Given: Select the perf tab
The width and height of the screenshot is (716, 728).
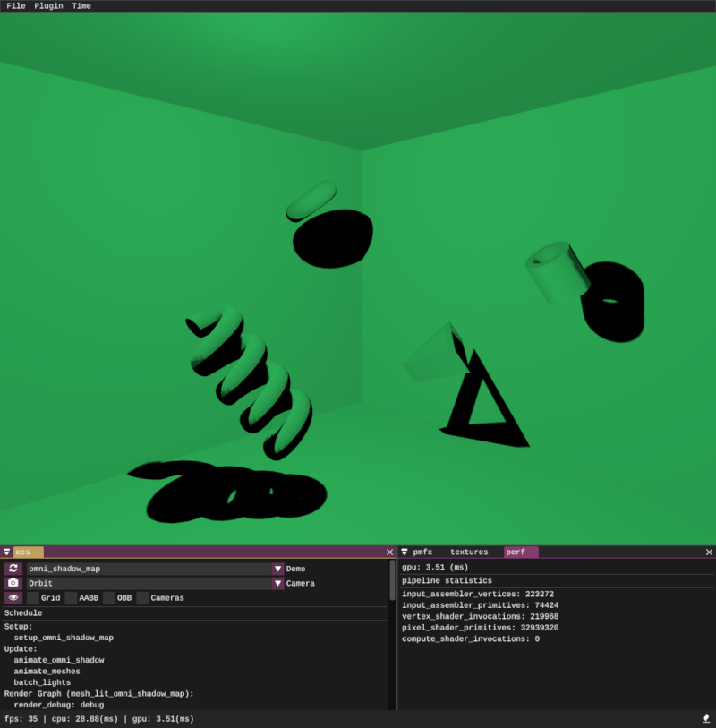Looking at the screenshot, I should pyautogui.click(x=521, y=552).
